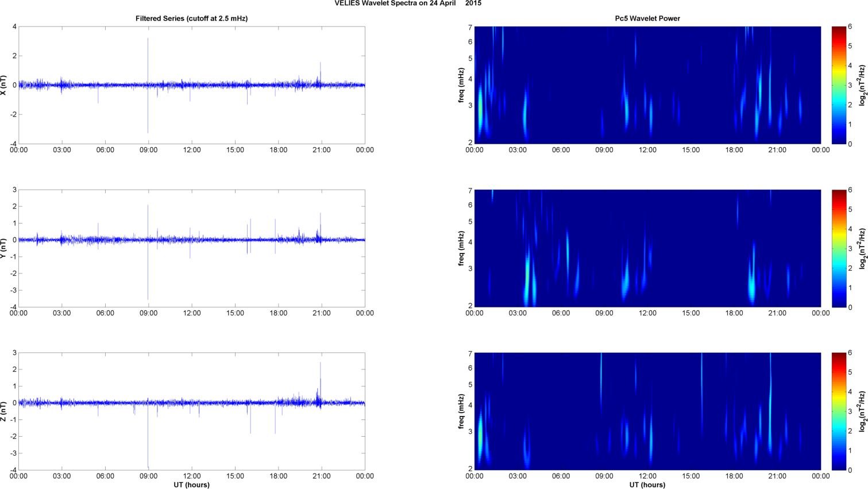868x489 pixels.
Task: Click "freq (mHz)" label of the top spectrogram
Action: [461, 85]
